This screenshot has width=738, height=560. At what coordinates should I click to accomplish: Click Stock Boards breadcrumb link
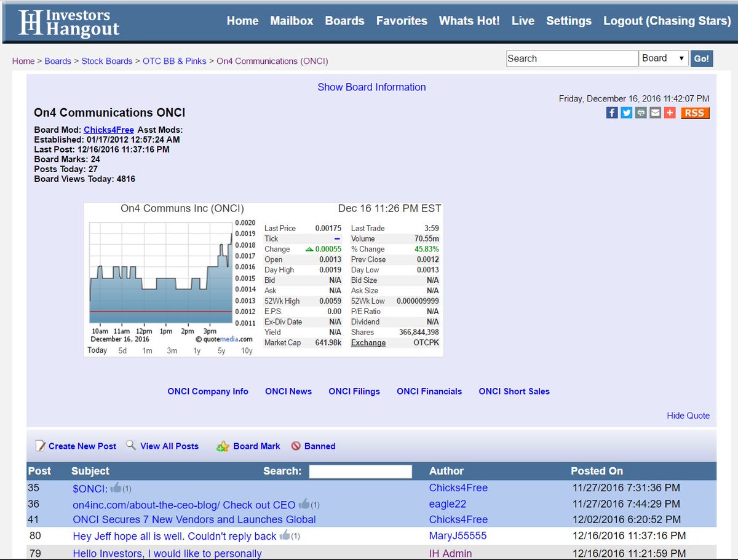107,61
